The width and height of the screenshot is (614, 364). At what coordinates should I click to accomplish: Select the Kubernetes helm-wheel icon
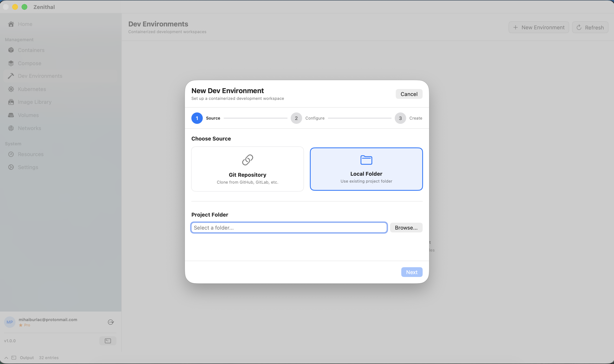[11, 89]
